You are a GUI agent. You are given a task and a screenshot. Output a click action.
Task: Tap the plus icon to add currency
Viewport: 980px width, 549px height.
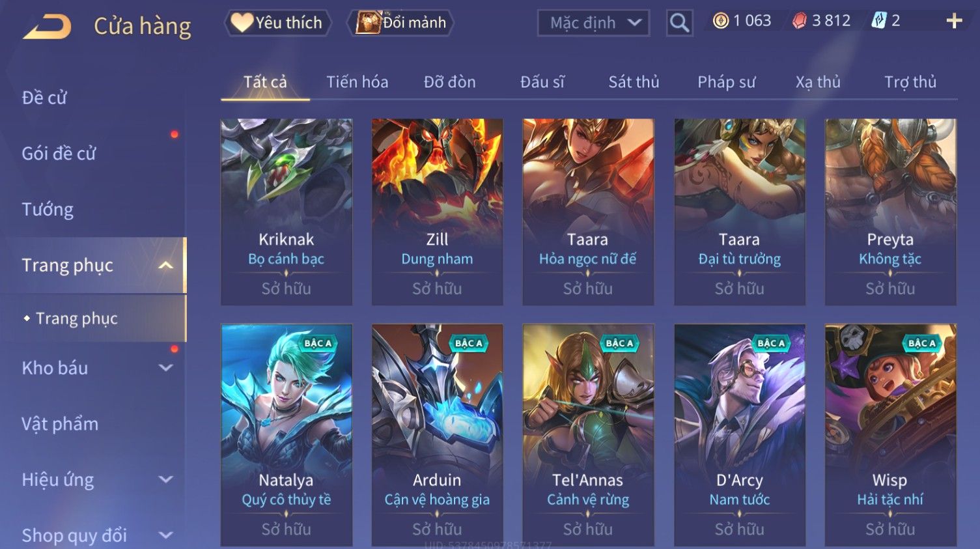point(954,21)
